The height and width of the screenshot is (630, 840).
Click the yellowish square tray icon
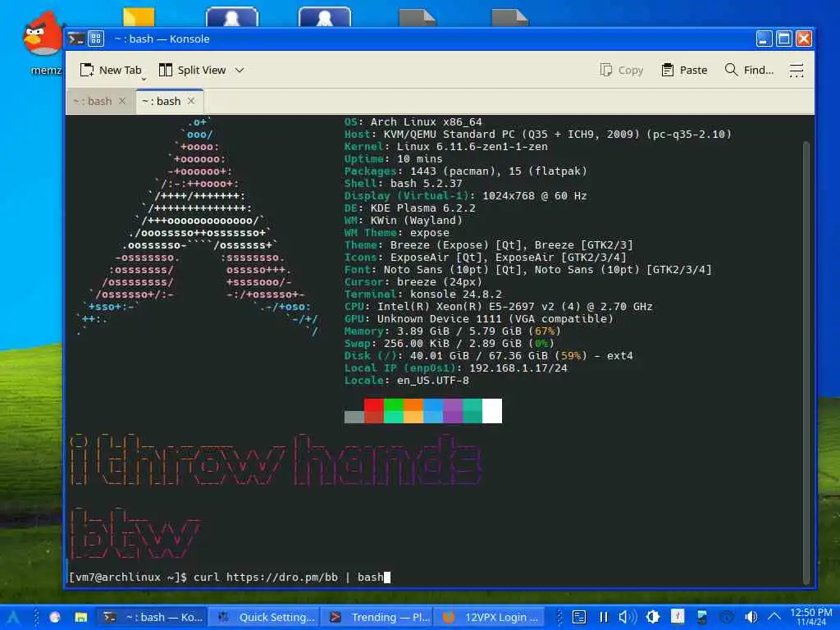(x=677, y=617)
